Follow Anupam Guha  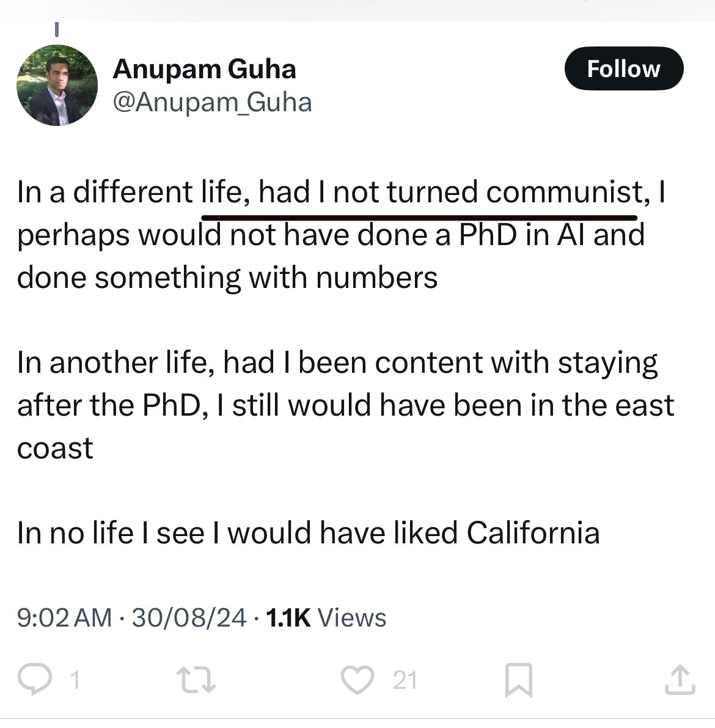(x=623, y=68)
